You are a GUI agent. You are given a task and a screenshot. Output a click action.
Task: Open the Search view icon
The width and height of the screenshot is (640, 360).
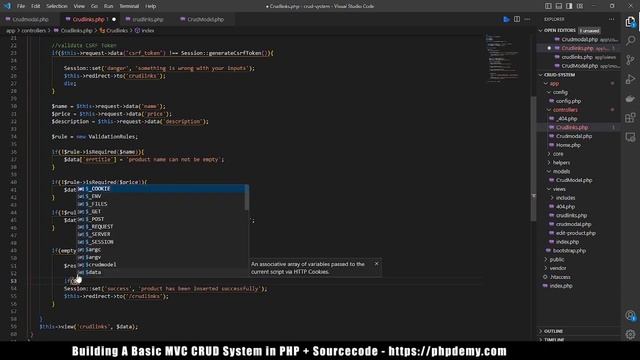(x=630, y=40)
